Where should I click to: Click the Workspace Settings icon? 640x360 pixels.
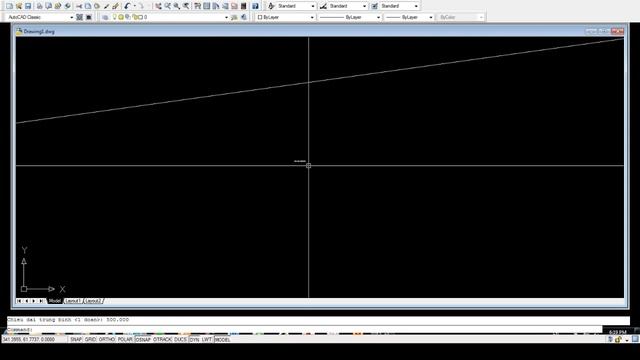pos(80,17)
